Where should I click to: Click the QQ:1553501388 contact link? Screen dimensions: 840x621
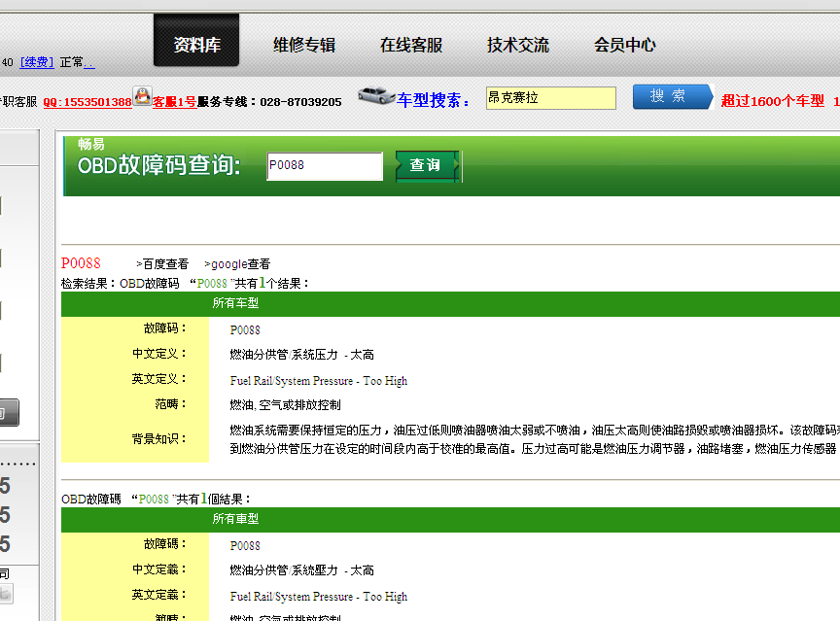click(x=87, y=102)
